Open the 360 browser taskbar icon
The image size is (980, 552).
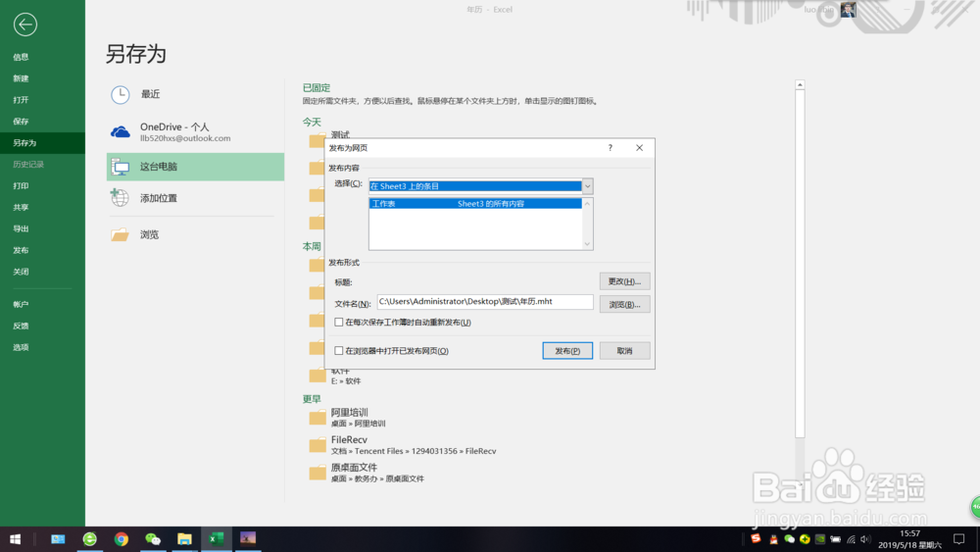(x=89, y=539)
